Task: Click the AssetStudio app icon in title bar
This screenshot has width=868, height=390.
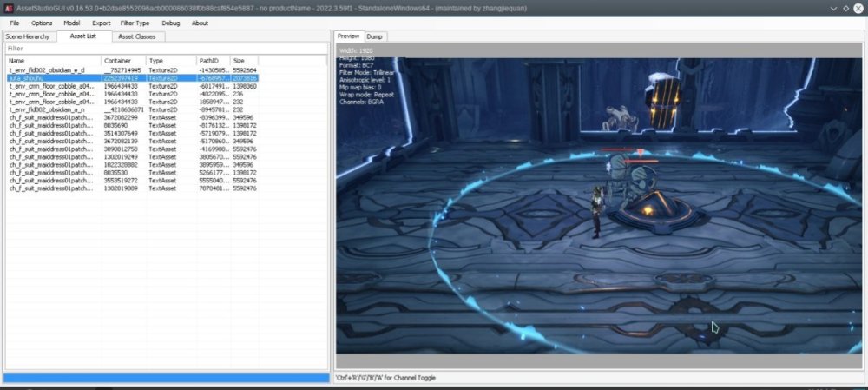Action: (8, 7)
